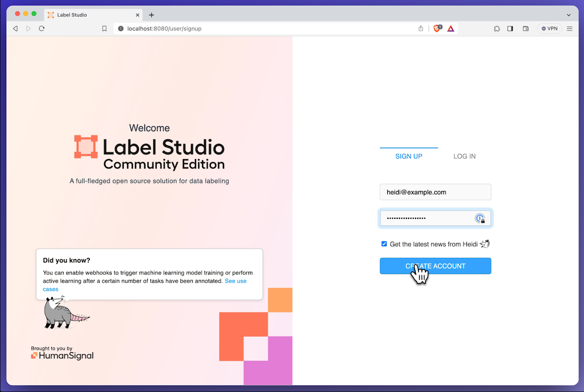Screen dimensions: 584x392
Task: Open the extensions puzzle icon
Action: pos(497,29)
